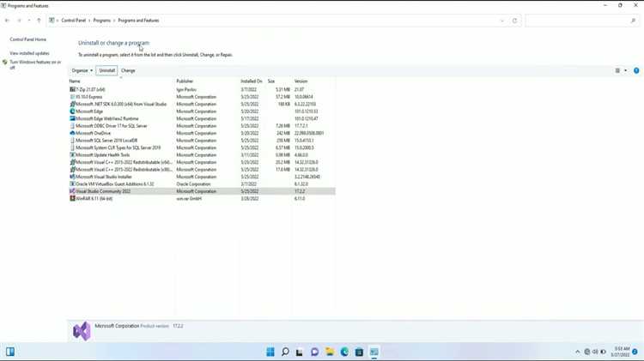Open the recent locations dropdown arrow
The width and height of the screenshot is (644, 361).
coord(28,21)
